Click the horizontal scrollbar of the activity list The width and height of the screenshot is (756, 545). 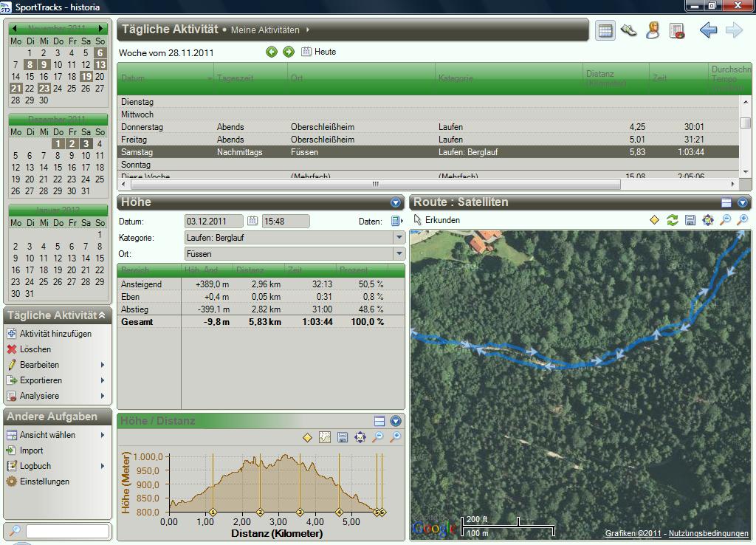point(375,184)
